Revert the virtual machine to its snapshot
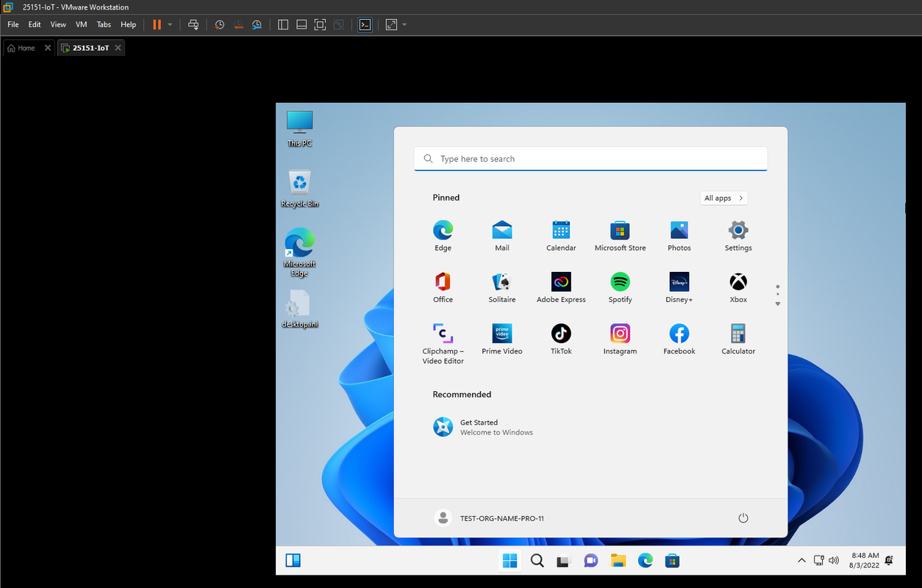Viewport: 922px width, 588px height. tap(238, 24)
